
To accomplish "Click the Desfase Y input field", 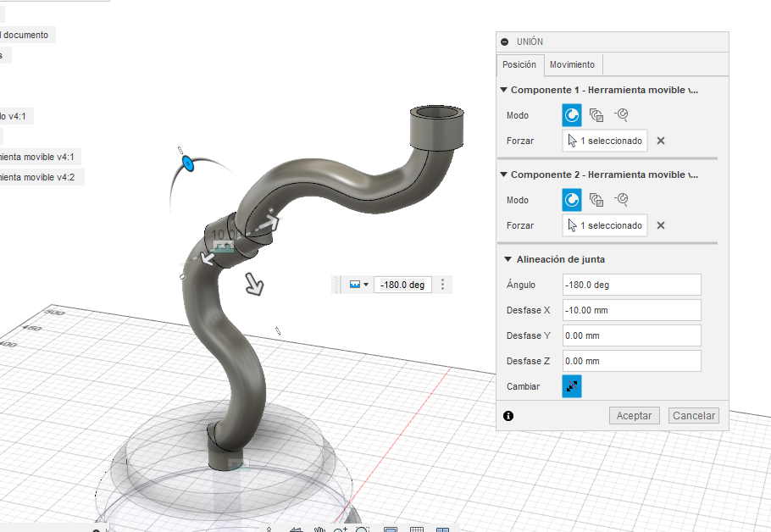I will tap(631, 335).
